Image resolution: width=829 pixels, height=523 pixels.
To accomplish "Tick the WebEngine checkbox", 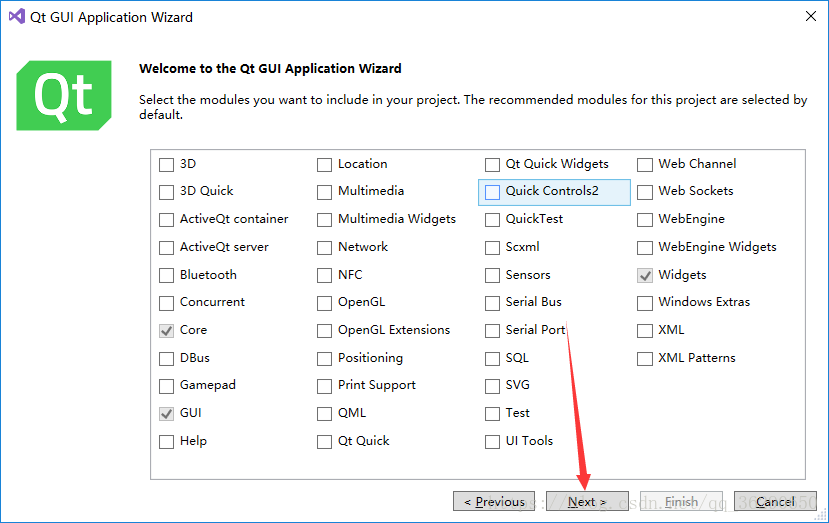I will [644, 219].
